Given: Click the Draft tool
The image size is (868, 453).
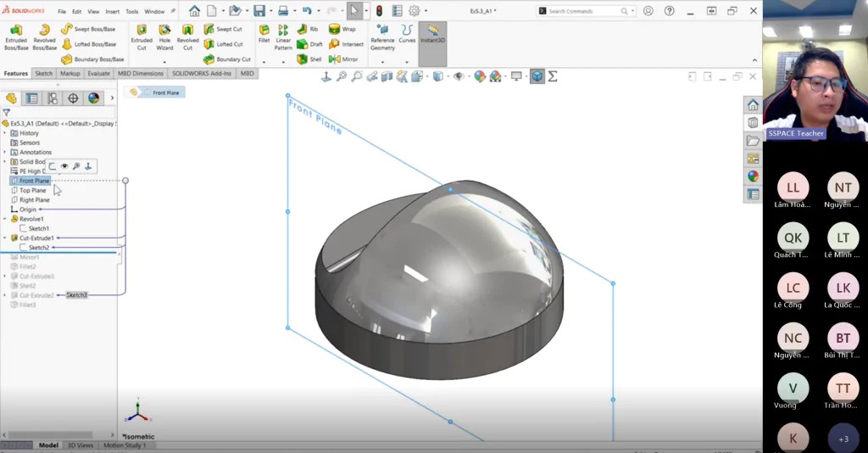Looking at the screenshot, I should click(x=309, y=44).
